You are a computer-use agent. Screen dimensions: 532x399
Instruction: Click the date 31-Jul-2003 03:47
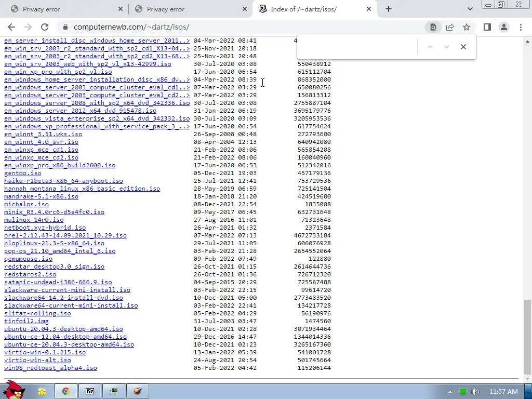click(225, 321)
